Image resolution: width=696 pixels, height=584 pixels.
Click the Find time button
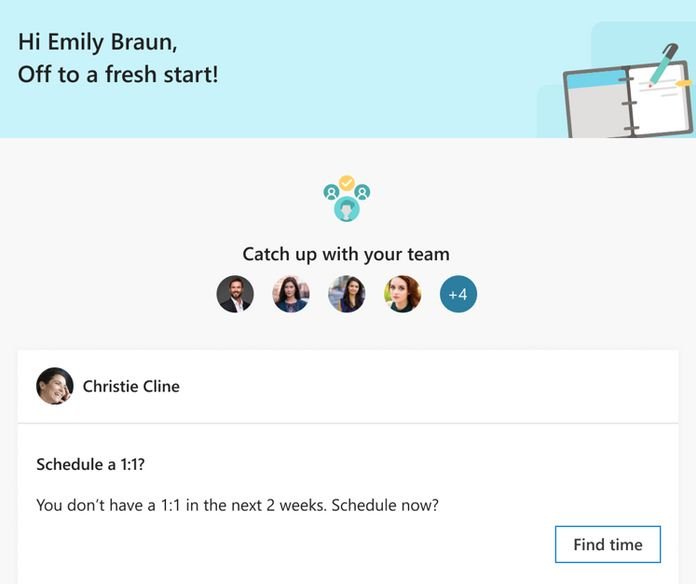coord(607,545)
